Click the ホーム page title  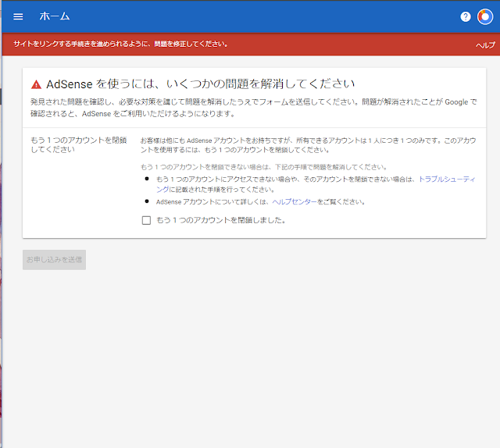(55, 16)
